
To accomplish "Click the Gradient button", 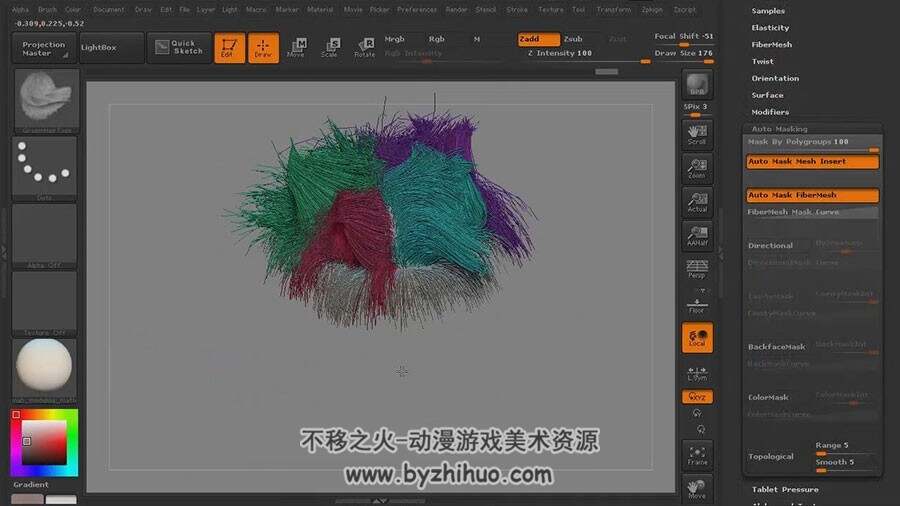I will [30, 485].
